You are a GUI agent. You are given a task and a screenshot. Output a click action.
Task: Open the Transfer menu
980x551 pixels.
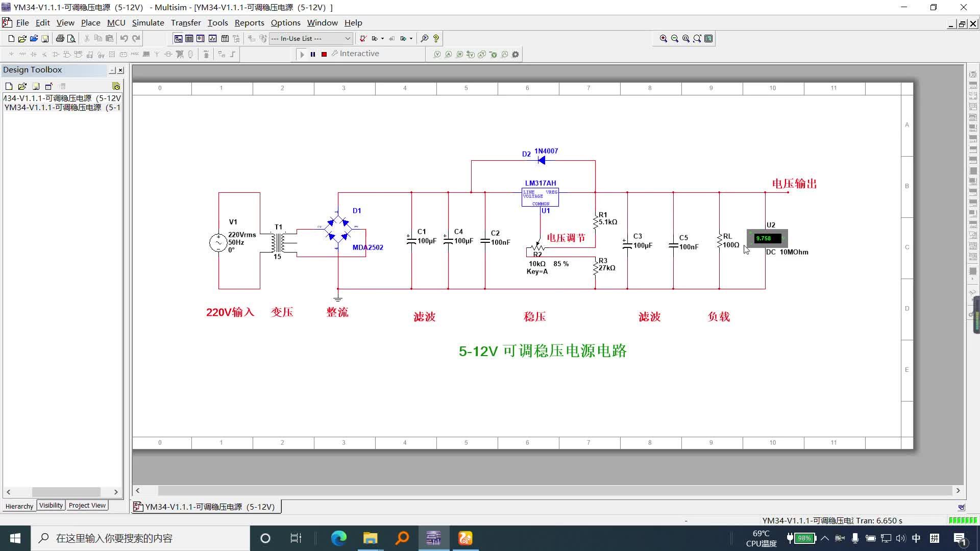186,22
